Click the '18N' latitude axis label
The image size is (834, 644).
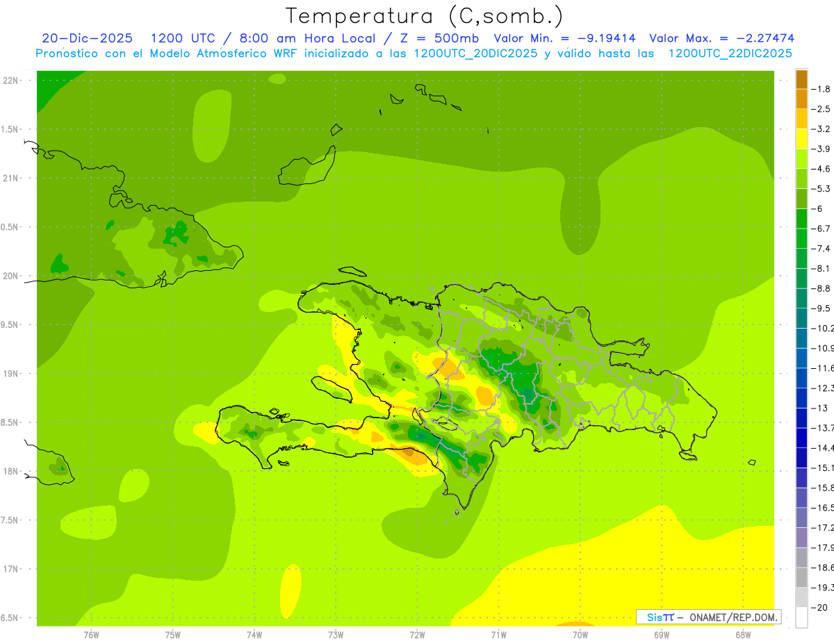coord(11,472)
